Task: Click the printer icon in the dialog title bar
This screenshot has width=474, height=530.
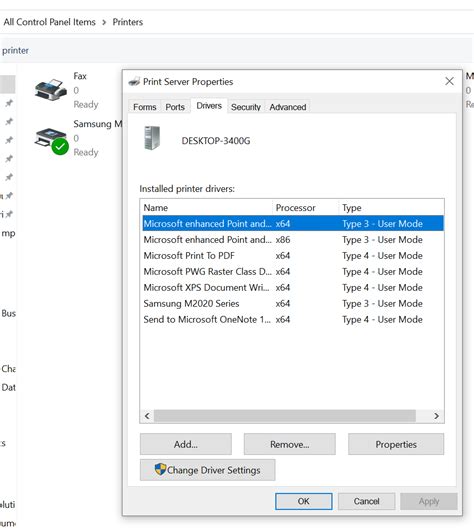Action: (134, 81)
